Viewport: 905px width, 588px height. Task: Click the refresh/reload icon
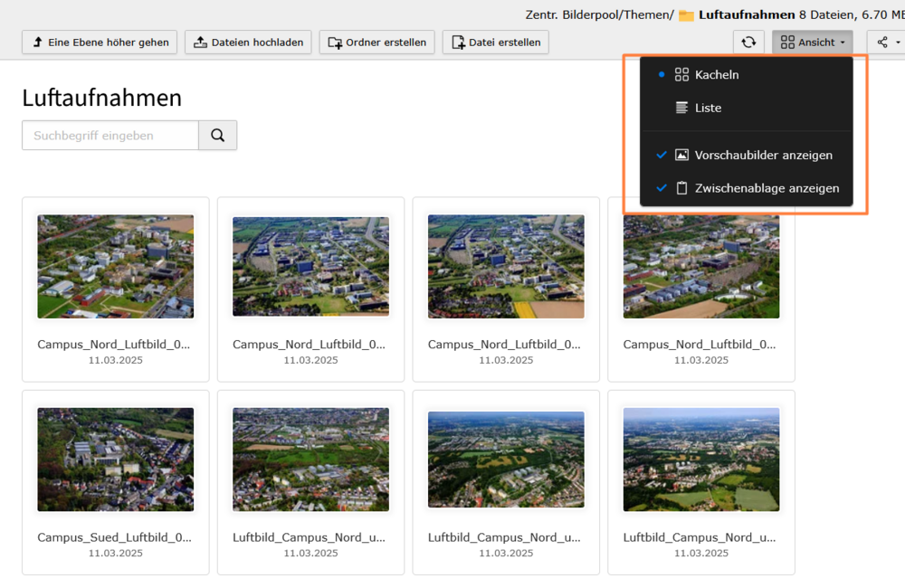coord(748,43)
